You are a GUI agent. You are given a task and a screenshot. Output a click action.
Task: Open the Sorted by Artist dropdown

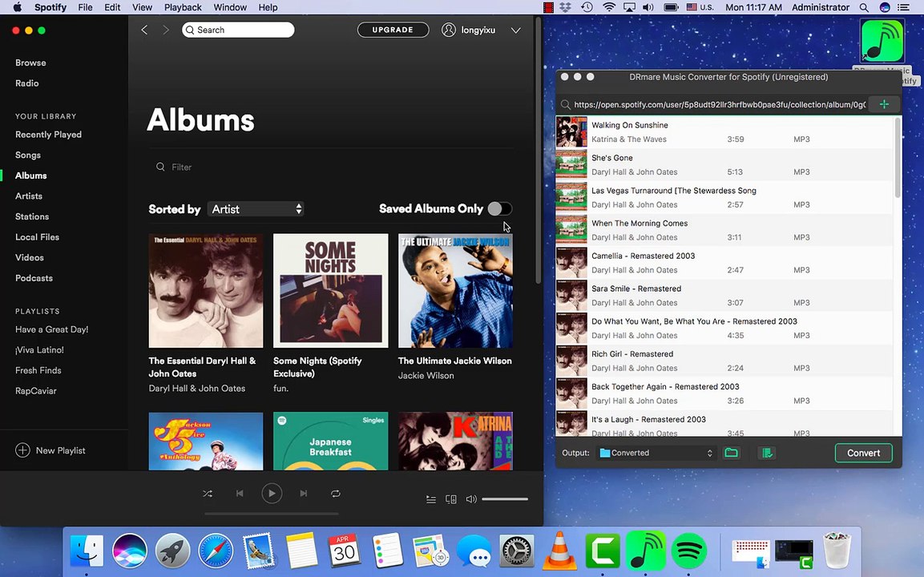click(256, 209)
